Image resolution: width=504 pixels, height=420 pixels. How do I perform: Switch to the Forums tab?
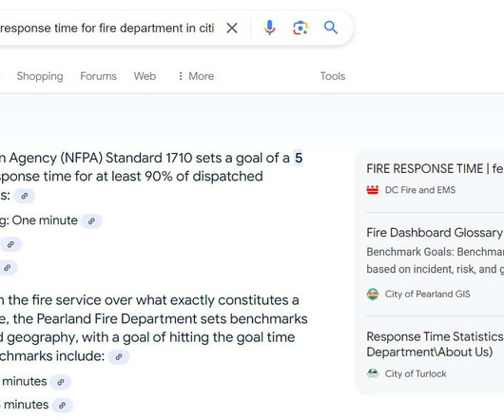(98, 76)
